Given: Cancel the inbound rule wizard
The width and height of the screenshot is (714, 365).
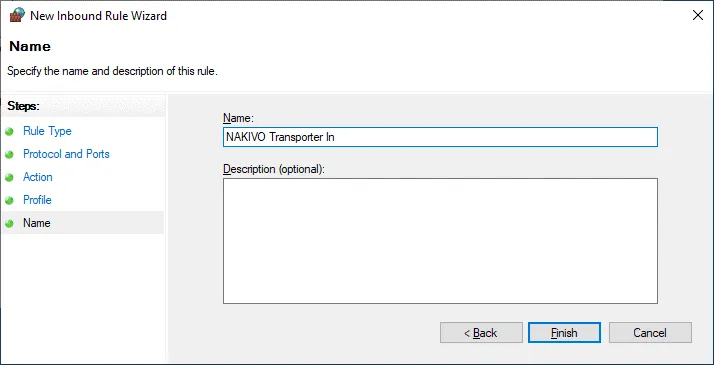Looking at the screenshot, I should click(x=650, y=333).
